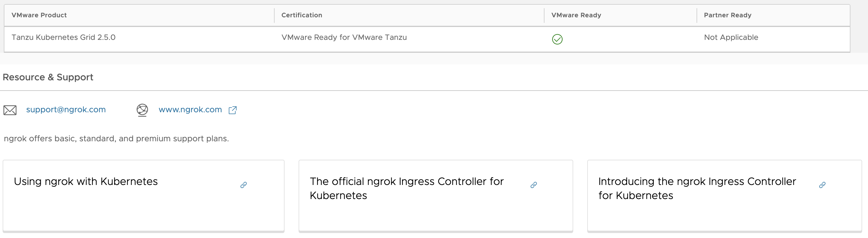
Task: Click the VMware Ready column header
Action: 576,15
